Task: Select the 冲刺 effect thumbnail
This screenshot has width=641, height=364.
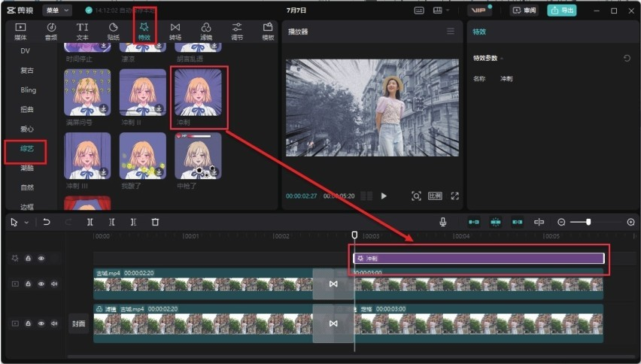Action: (x=199, y=93)
